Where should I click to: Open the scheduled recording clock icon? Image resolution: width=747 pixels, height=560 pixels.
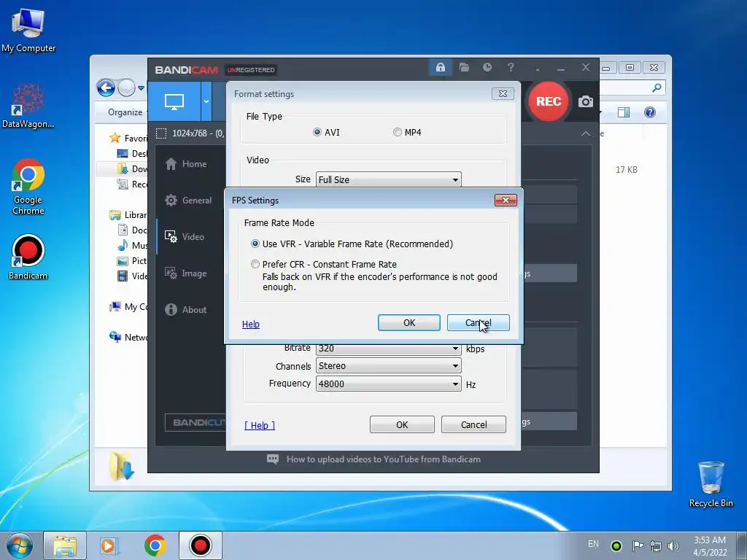487,67
